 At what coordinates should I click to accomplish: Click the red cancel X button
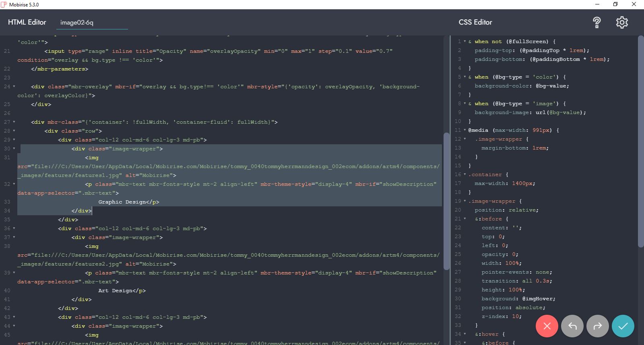coord(547,326)
